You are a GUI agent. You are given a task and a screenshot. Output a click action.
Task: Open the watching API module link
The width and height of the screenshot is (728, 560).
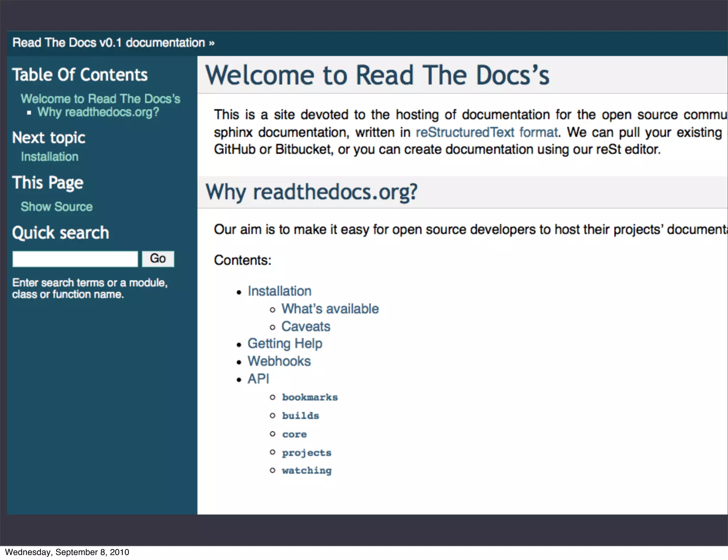(306, 470)
